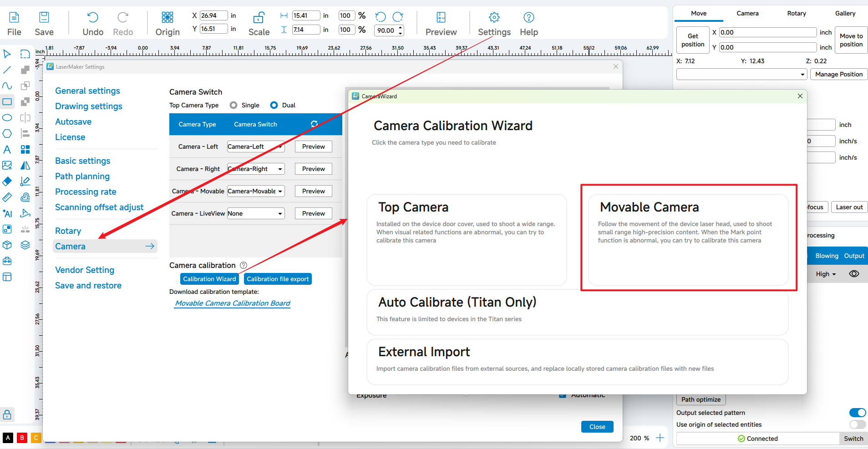Click the import image tool
The image size is (868, 449).
pos(7,166)
